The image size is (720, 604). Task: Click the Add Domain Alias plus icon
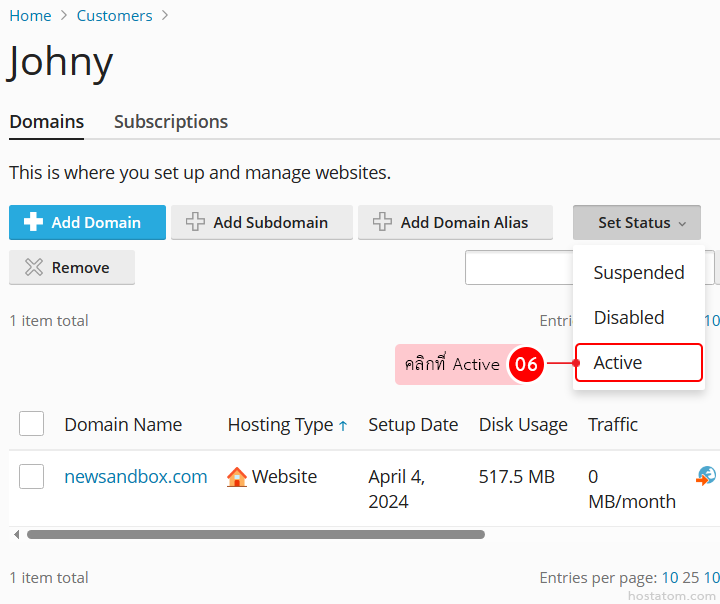382,222
